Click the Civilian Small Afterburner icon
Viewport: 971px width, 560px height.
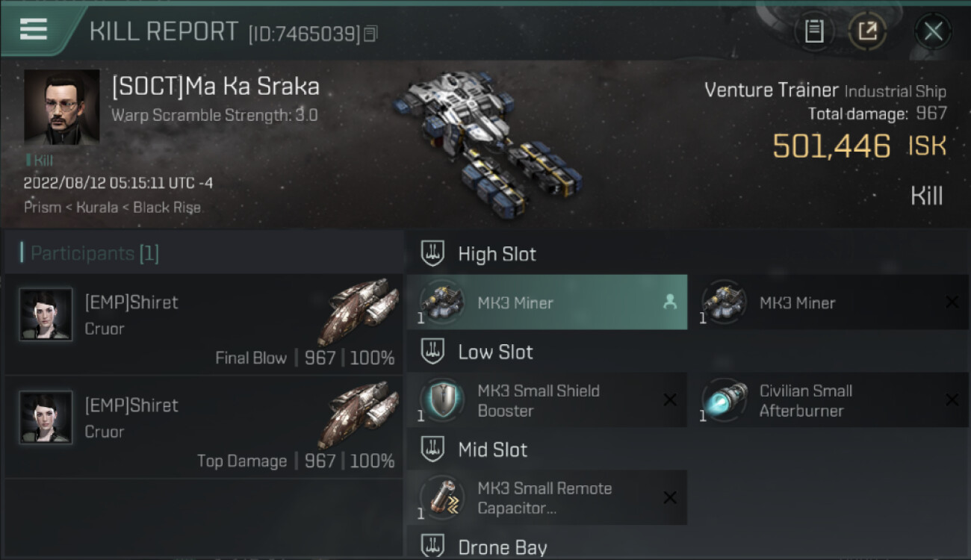click(725, 400)
